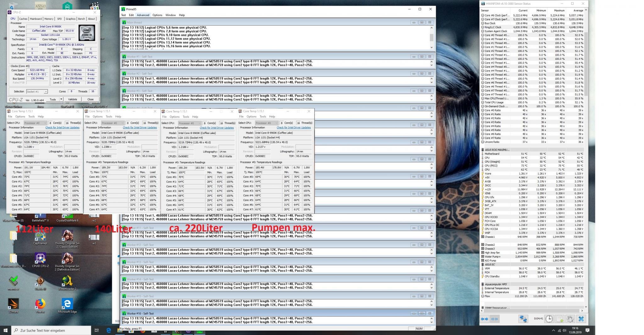Viewport: 644px width, 335px height.
Task: Open the SPD tab in CPU-Z
Action: click(59, 19)
